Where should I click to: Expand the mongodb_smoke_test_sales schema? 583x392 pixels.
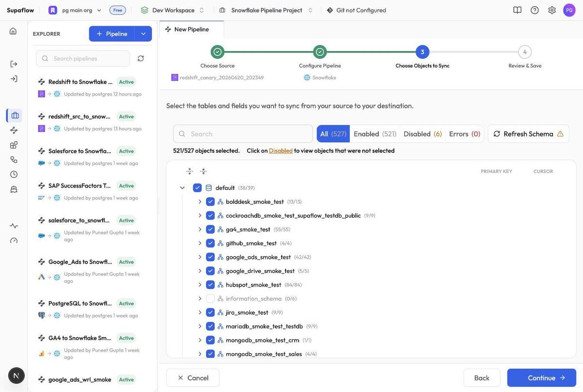pyautogui.click(x=200, y=354)
